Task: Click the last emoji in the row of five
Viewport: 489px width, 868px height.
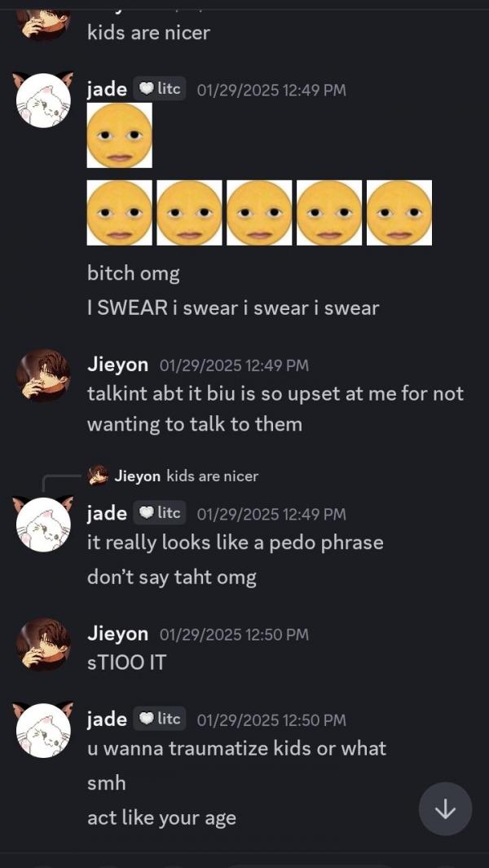Action: (x=399, y=213)
